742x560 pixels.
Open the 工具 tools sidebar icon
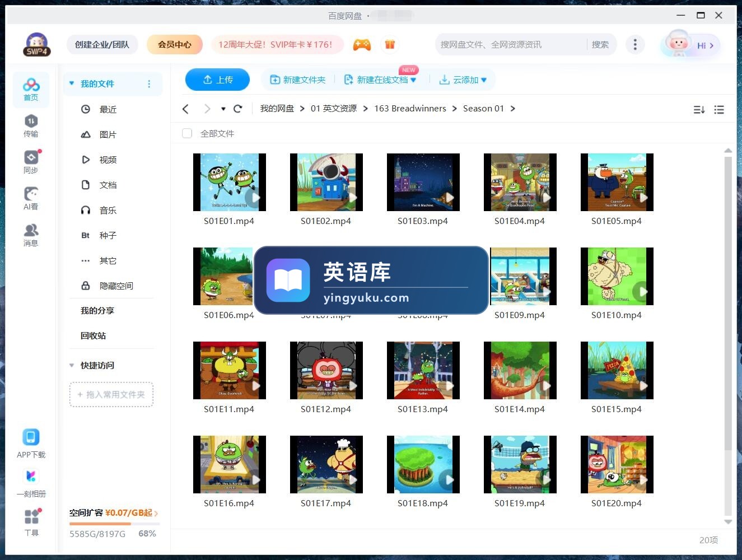click(31, 522)
